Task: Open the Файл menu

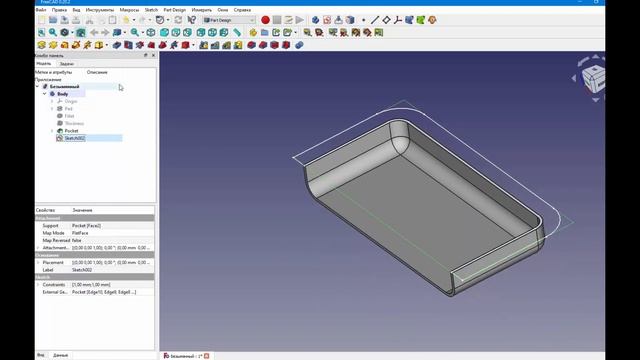Action: click(41, 9)
